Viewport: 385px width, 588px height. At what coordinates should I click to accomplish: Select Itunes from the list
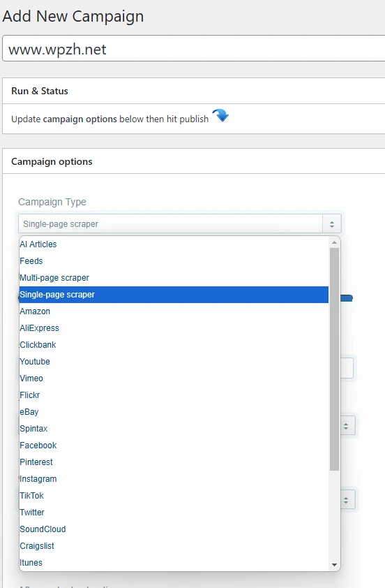click(x=174, y=562)
